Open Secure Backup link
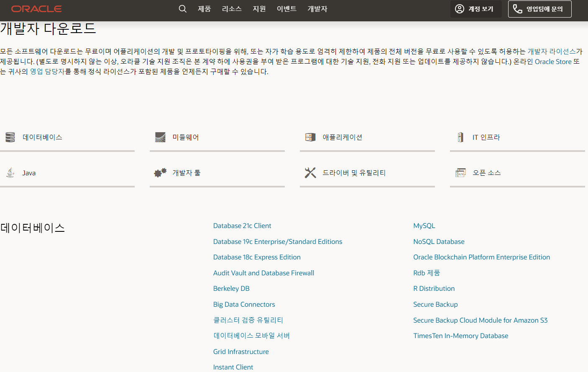Screen dimensions: 588x372 435,304
